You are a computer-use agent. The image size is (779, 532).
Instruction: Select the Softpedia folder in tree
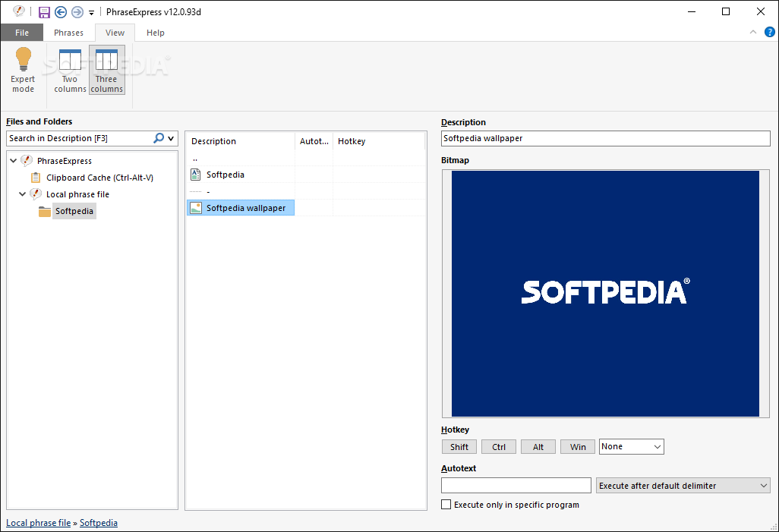coord(74,211)
